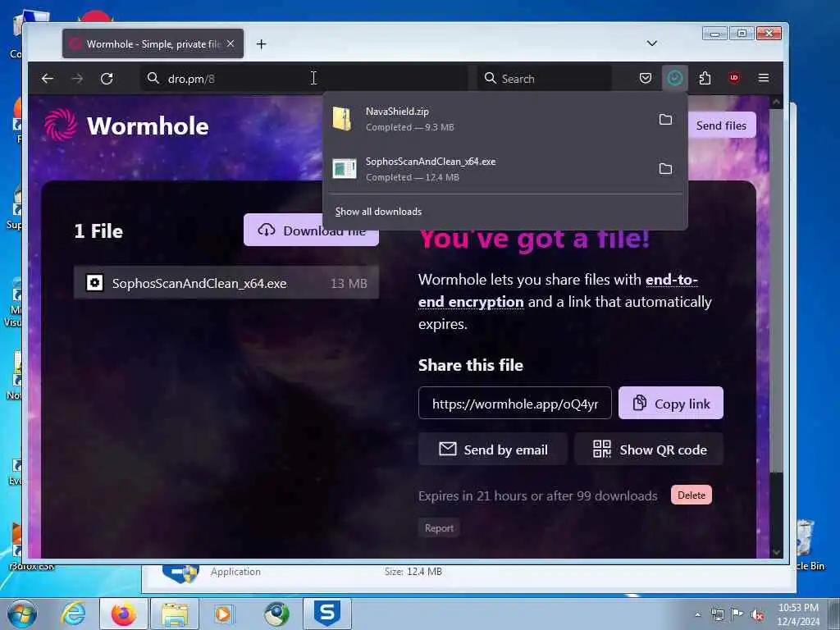Delete the shared file
The height and width of the screenshot is (630, 840).
[692, 495]
